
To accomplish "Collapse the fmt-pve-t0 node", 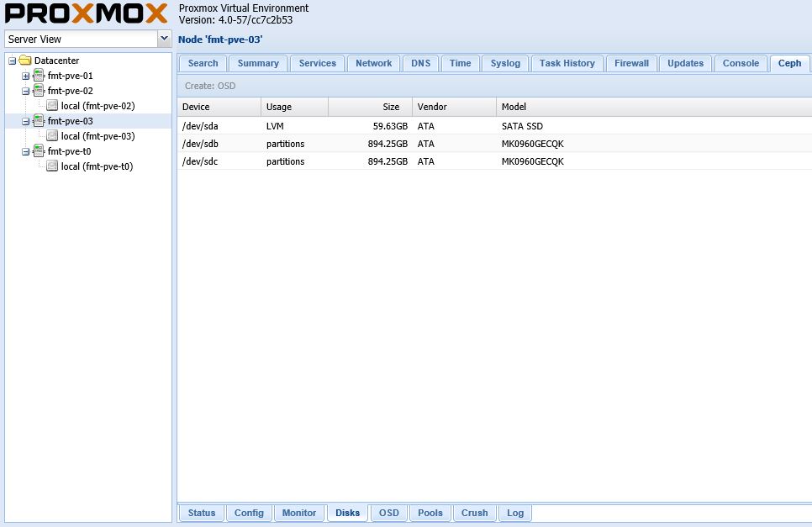I will coord(25,151).
